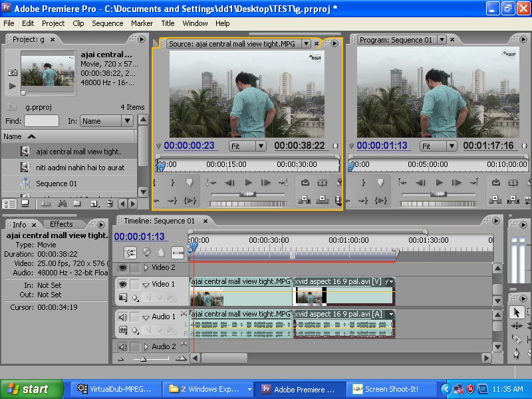Open the Program sequence selection dropdown

[x=442, y=40]
